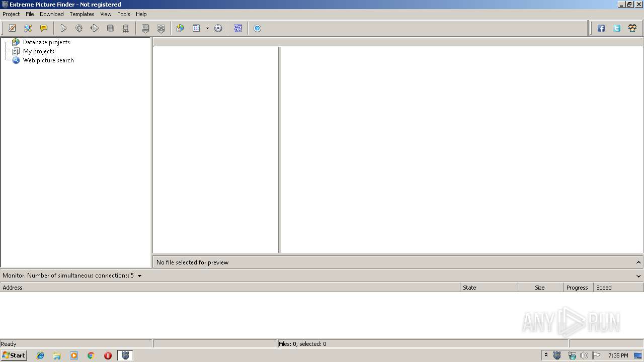Click the stop all downloads icon
644x362 pixels.
126,29
